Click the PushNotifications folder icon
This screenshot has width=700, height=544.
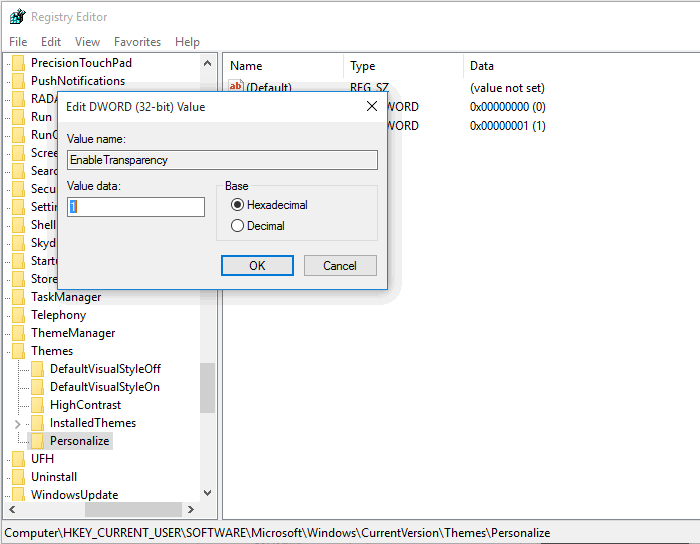[19, 81]
